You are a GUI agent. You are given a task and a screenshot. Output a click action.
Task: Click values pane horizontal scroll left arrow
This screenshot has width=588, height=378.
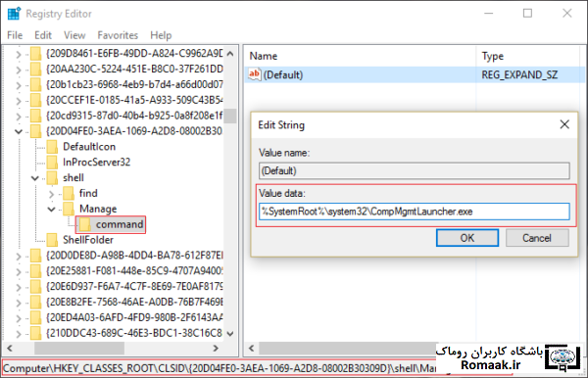point(251,348)
